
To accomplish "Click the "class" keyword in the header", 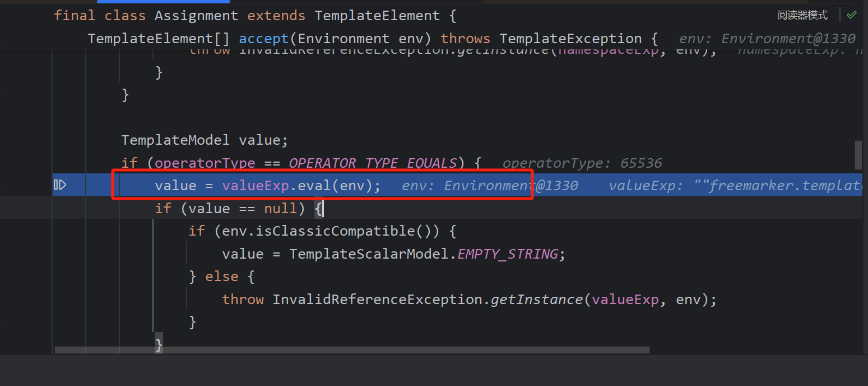I will pyautogui.click(x=125, y=16).
